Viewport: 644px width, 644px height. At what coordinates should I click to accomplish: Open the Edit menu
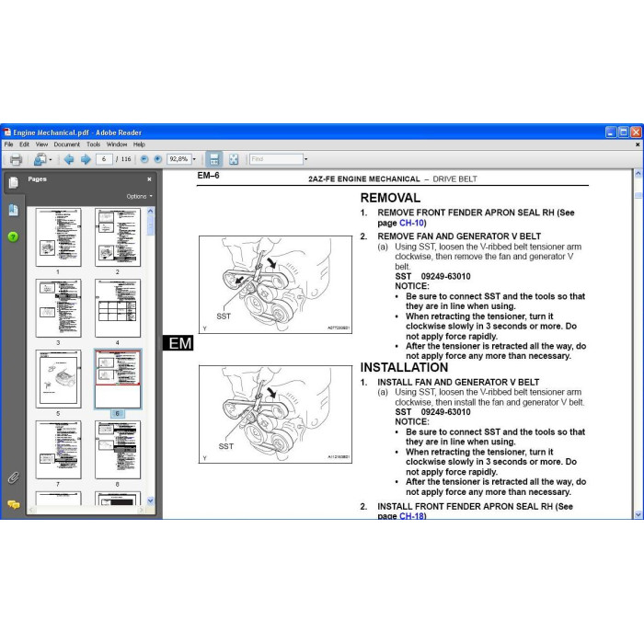[x=24, y=144]
